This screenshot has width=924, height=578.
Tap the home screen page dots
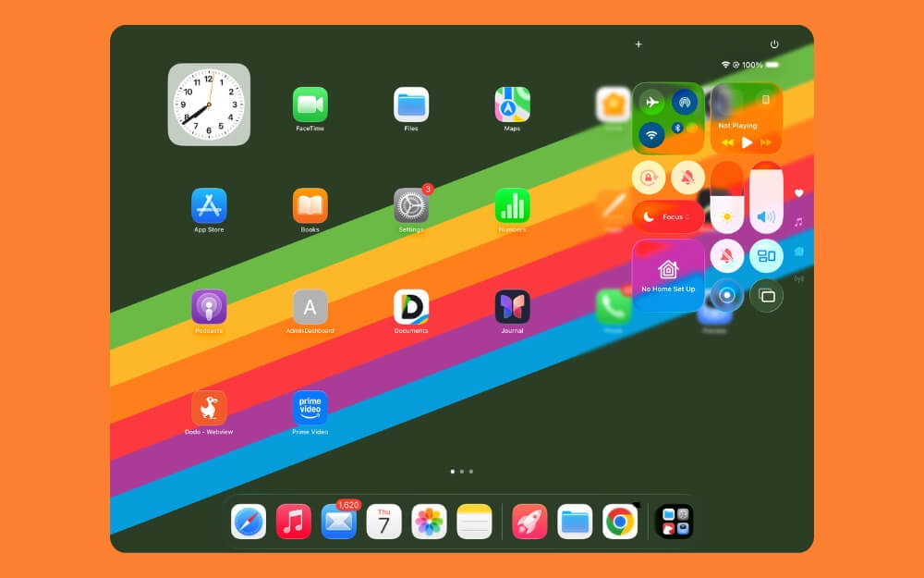click(x=461, y=472)
